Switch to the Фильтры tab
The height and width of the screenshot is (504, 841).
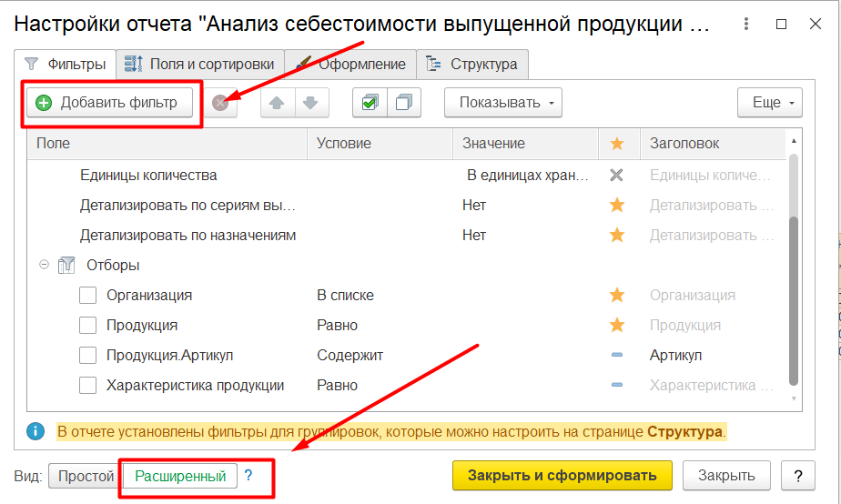coord(66,65)
